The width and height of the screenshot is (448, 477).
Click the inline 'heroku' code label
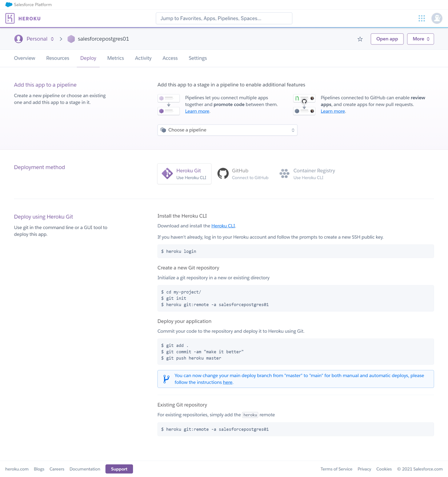pos(250,415)
